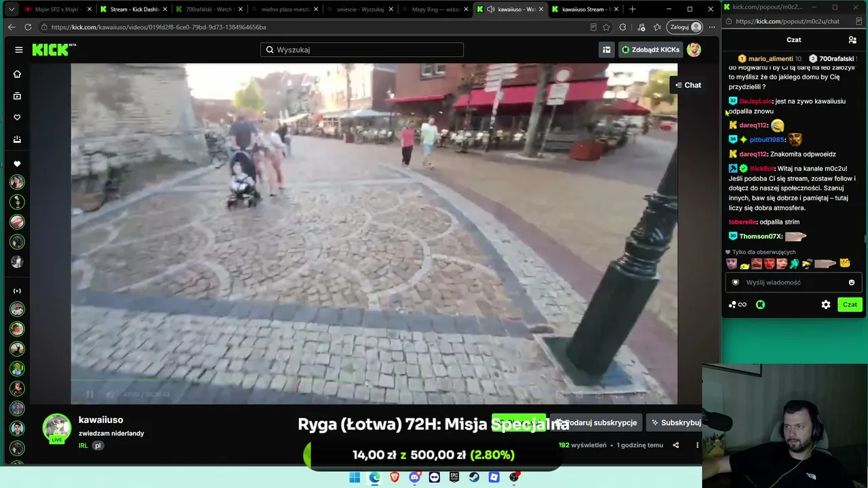Click Zaloguj profile button in browser

[685, 27]
